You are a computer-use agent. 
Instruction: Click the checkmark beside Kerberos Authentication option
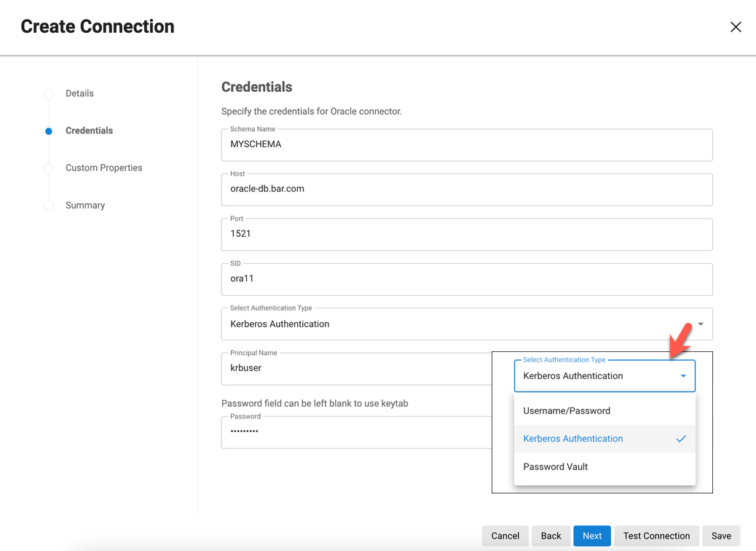point(681,439)
